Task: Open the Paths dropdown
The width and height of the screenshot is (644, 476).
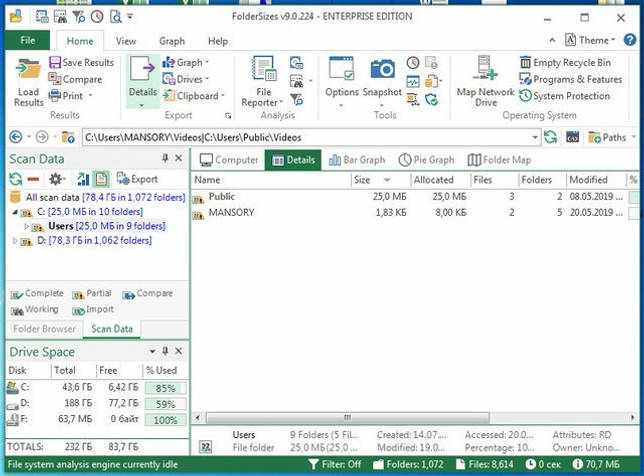Action: (612, 137)
